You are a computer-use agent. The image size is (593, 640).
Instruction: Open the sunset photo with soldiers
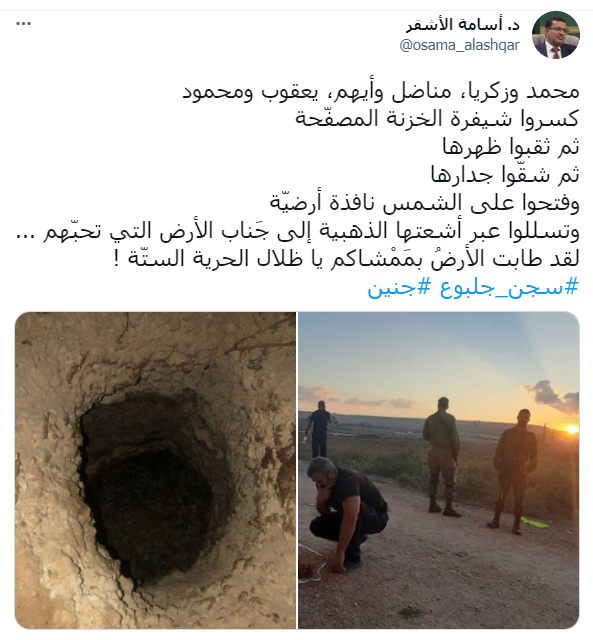(439, 470)
